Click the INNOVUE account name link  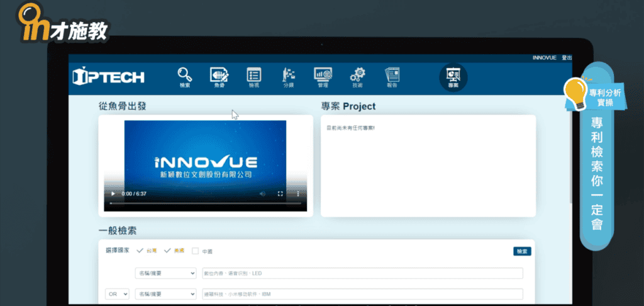tap(544, 57)
